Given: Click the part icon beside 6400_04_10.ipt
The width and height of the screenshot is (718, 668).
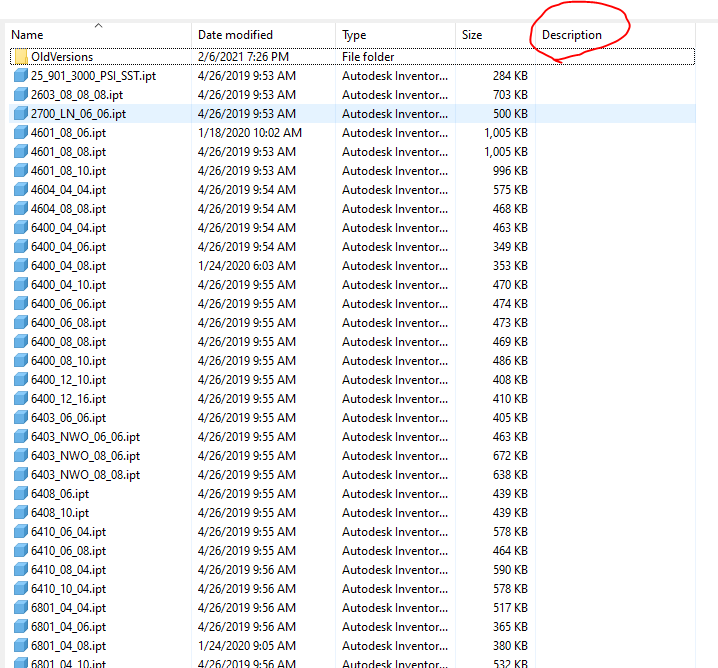Looking at the screenshot, I should [21, 285].
